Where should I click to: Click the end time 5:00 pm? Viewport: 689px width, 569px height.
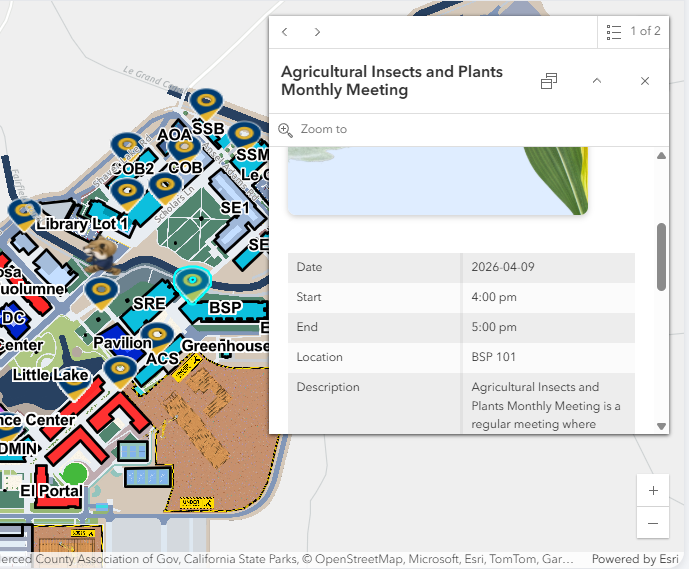[x=494, y=327]
